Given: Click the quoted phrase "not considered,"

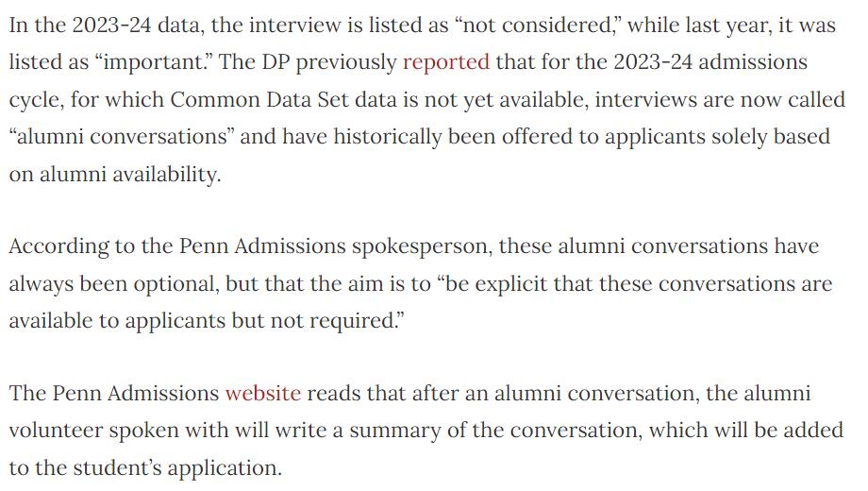Looking at the screenshot, I should (x=537, y=25).
